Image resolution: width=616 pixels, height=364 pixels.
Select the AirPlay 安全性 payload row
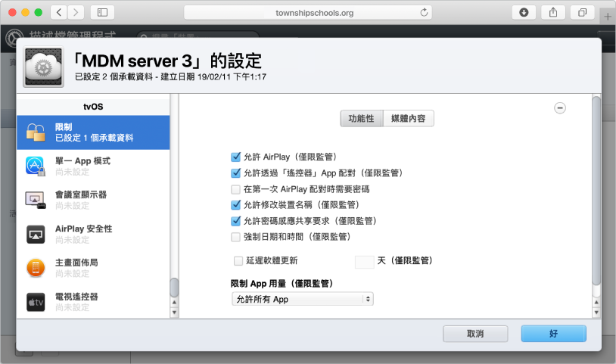pos(93,234)
